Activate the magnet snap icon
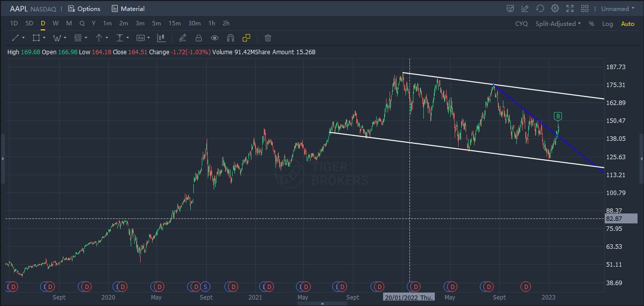This screenshot has width=644, height=306. click(x=230, y=38)
